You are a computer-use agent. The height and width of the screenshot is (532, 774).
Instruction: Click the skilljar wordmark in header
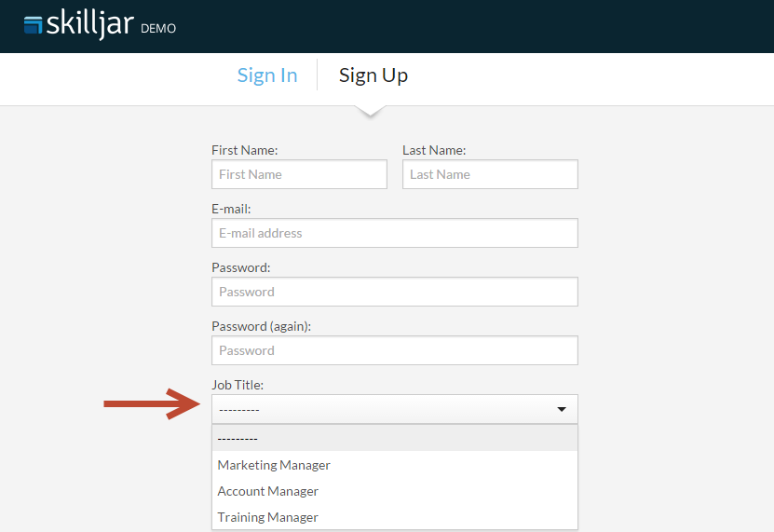(90, 24)
